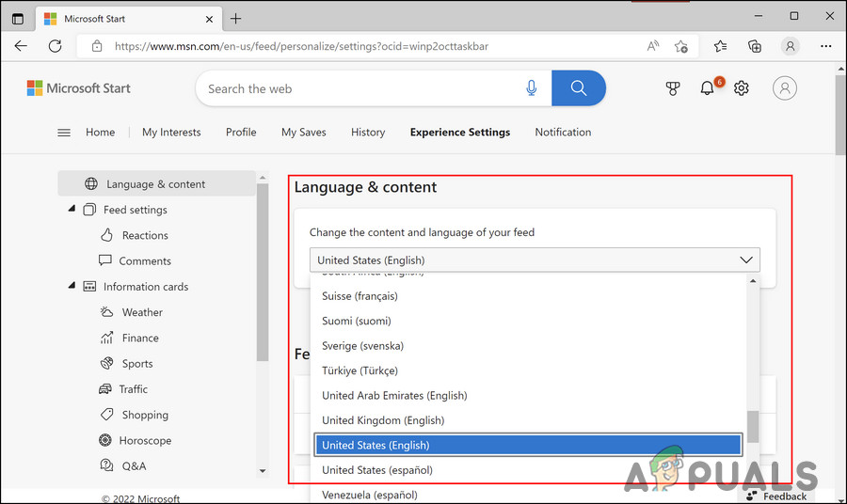Open Q&A card settings

pos(134,466)
